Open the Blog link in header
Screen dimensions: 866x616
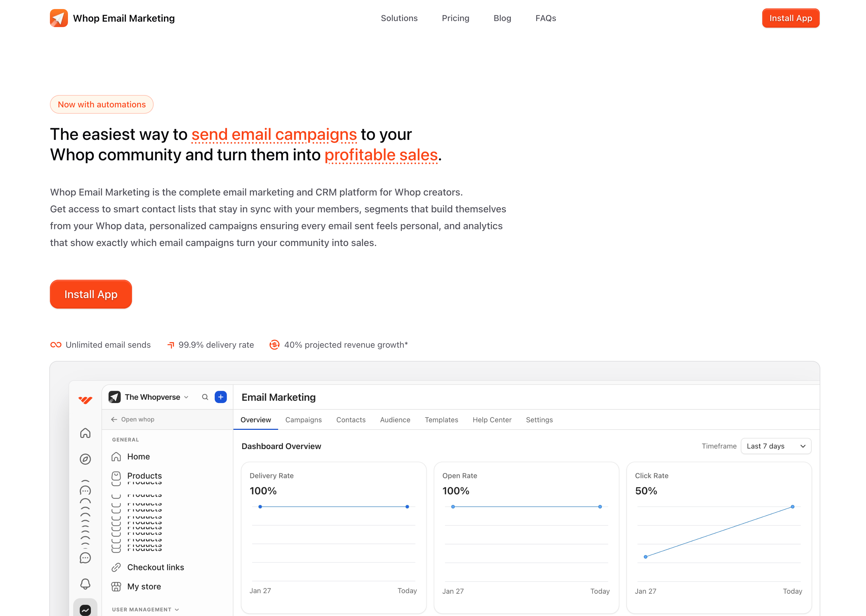tap(502, 18)
